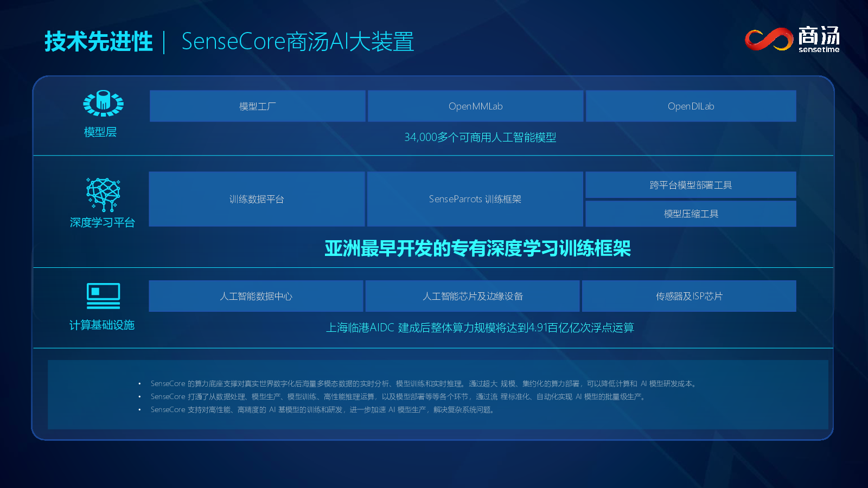Select the 人工智能数据中心 box
The width and height of the screenshot is (868, 488).
point(256,296)
